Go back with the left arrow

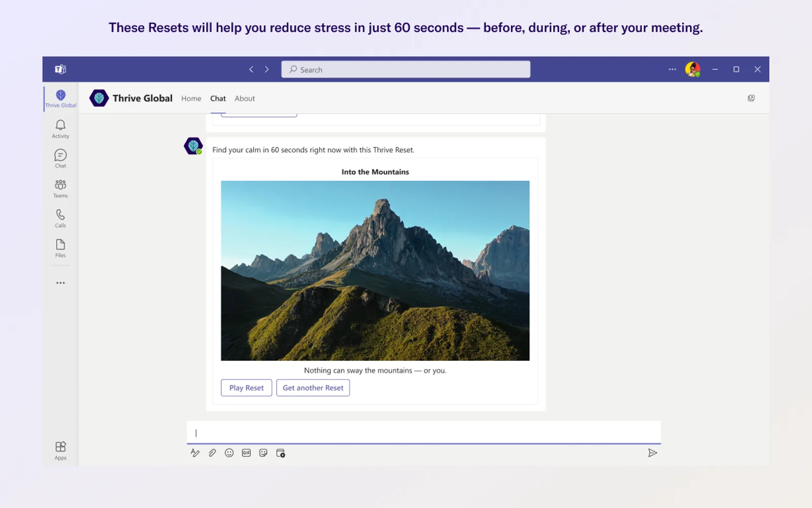point(251,70)
